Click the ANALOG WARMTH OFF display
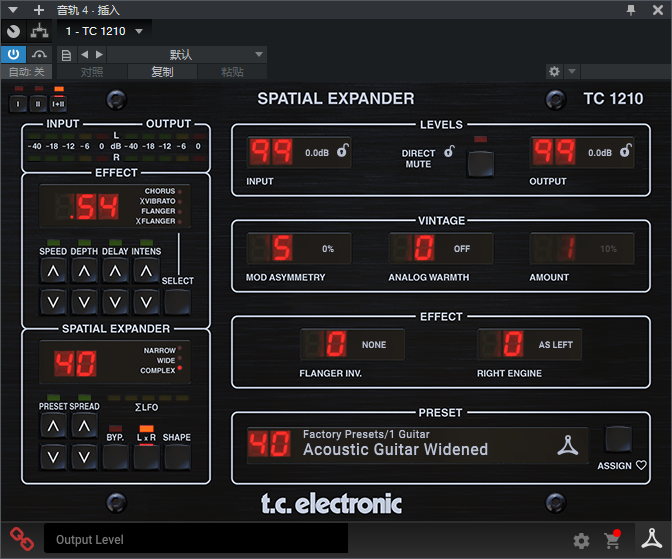This screenshot has height=559, width=672. tap(441, 248)
